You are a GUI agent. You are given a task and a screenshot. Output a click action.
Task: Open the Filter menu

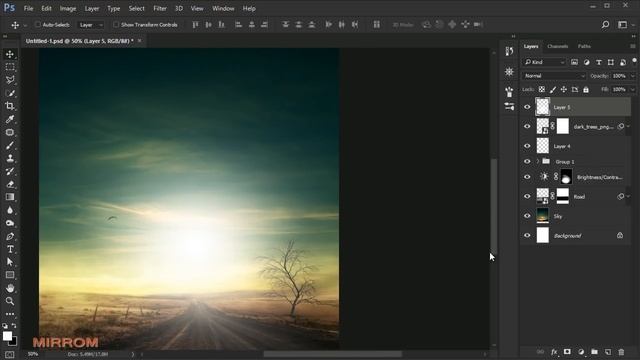pyautogui.click(x=160, y=8)
